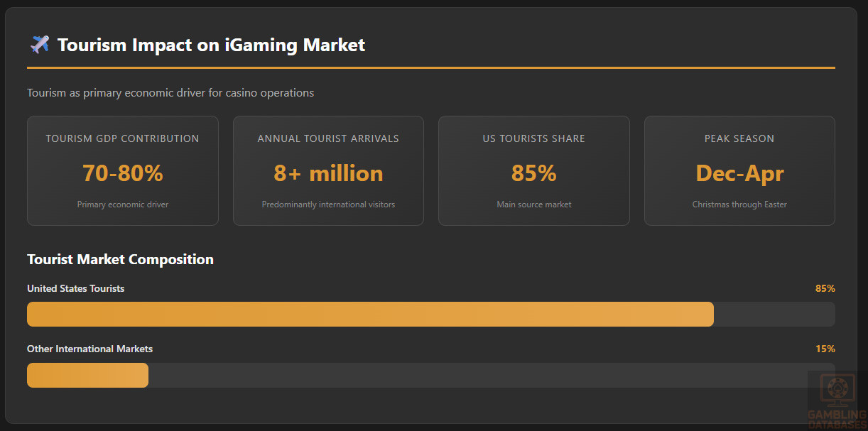Viewport: 868px width, 431px height.
Task: Click the airplane icon beside the title
Action: [x=39, y=45]
